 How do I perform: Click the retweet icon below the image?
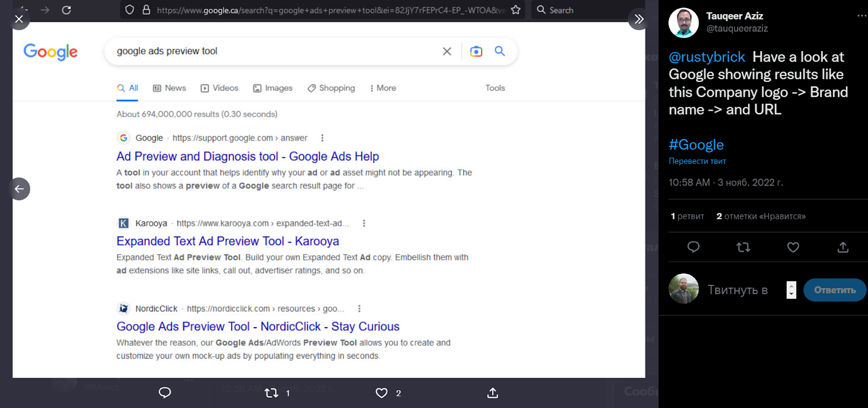271,393
